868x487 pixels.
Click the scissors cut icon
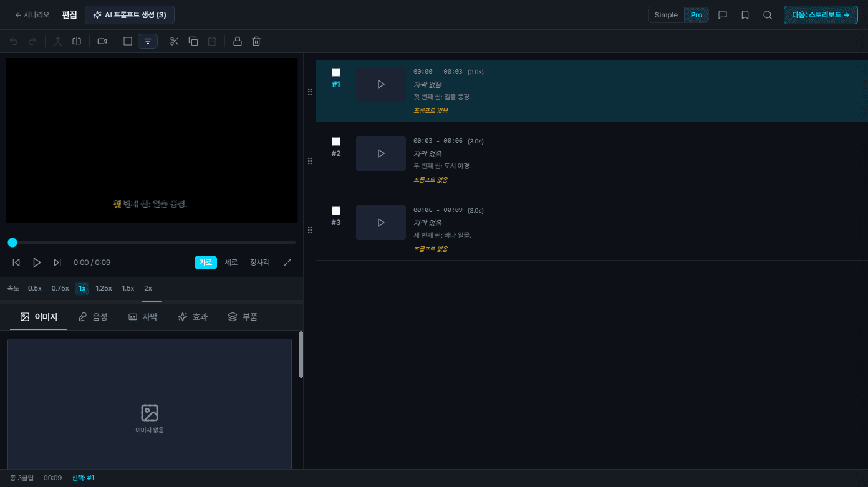click(x=175, y=41)
